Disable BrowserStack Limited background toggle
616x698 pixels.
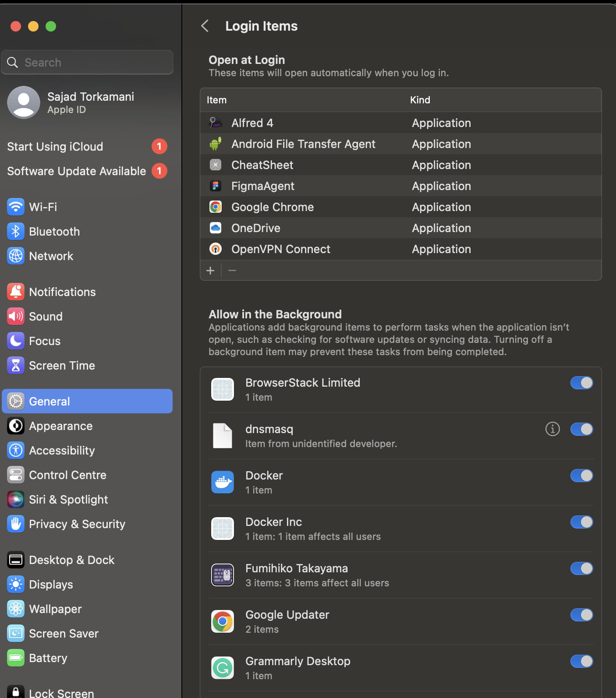pos(581,383)
